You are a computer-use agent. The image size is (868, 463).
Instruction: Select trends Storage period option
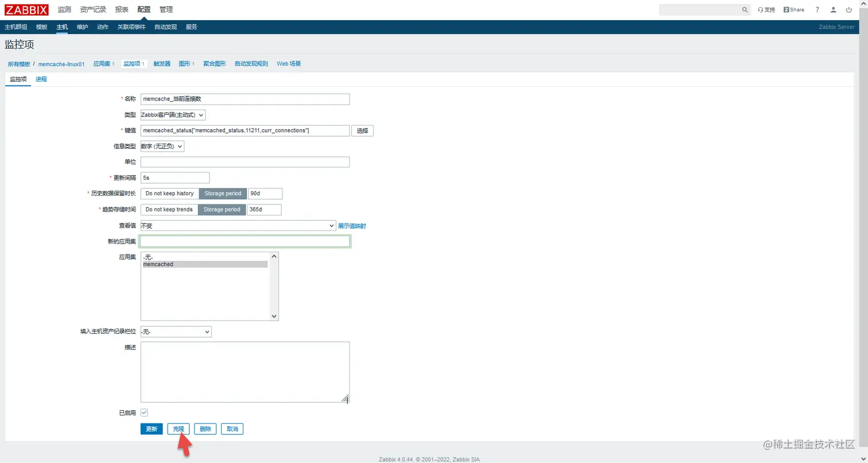(x=222, y=210)
